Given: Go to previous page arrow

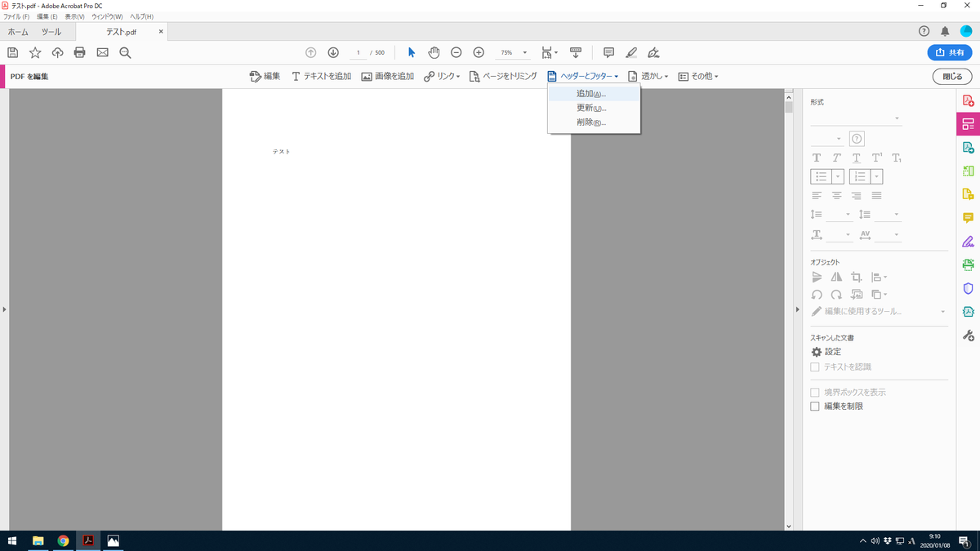Looking at the screenshot, I should coord(310,52).
